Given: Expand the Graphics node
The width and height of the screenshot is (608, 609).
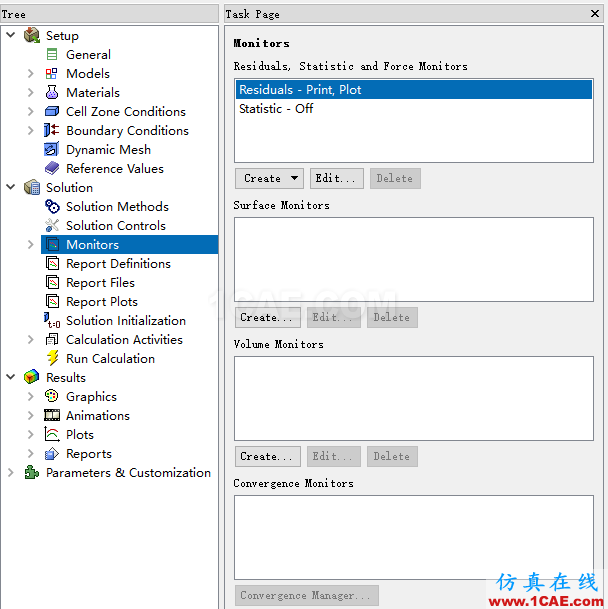Looking at the screenshot, I should click(31, 396).
